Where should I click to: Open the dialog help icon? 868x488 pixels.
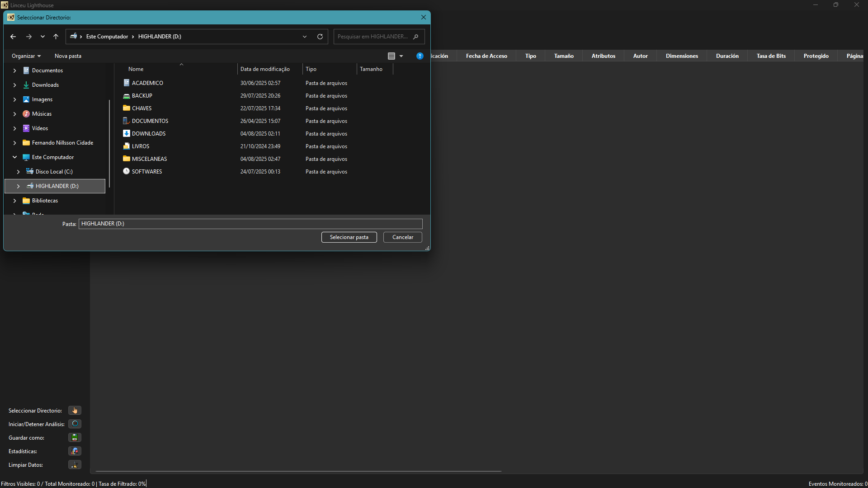tap(420, 56)
